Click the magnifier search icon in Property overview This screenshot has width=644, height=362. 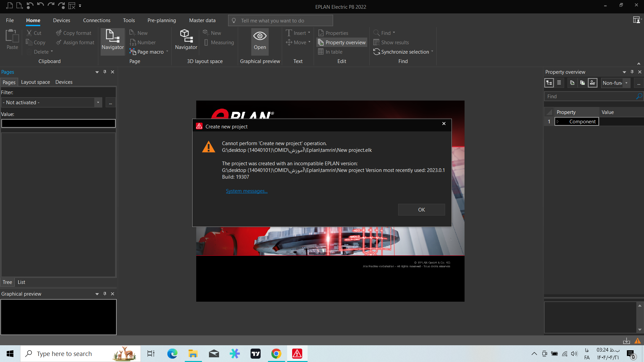pos(639,96)
